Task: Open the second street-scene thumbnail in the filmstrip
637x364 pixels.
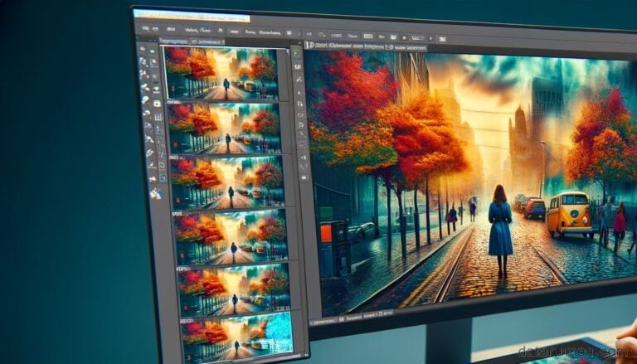Action: click(x=224, y=128)
